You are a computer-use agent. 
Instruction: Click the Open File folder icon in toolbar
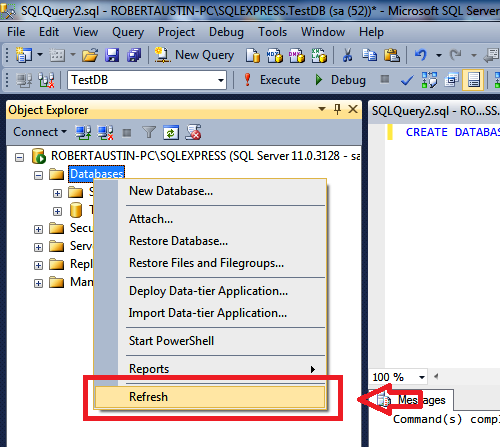pyautogui.click(x=90, y=55)
